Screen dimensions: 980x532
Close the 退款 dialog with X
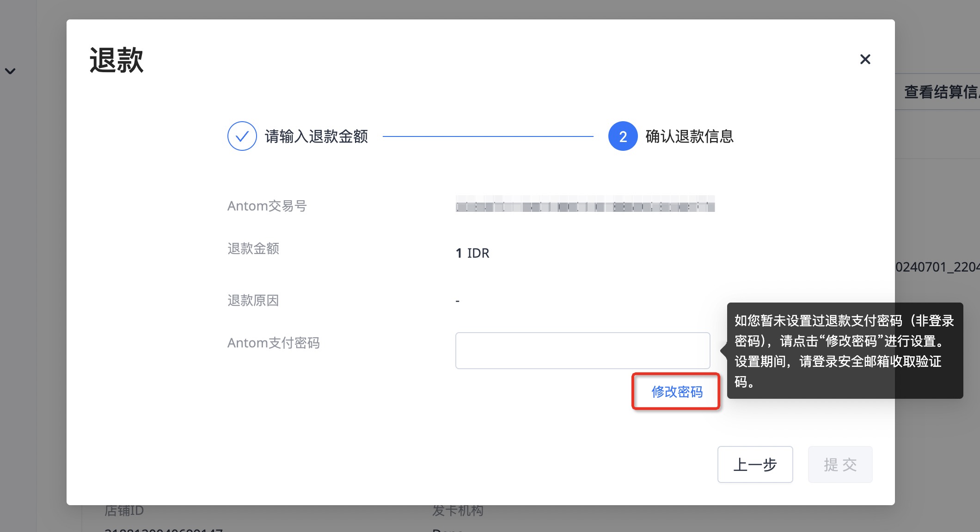[x=865, y=59]
